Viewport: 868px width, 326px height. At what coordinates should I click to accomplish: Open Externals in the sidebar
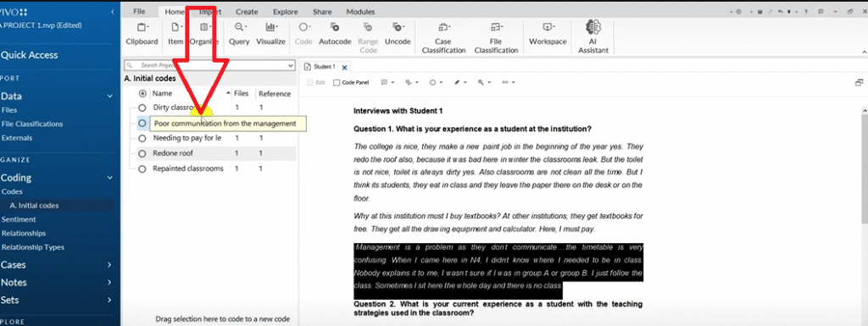coord(17,137)
